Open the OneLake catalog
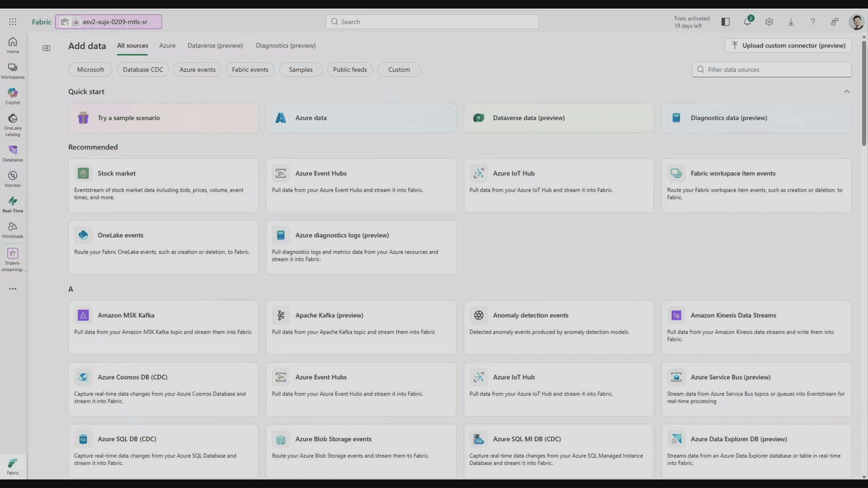 [x=13, y=122]
